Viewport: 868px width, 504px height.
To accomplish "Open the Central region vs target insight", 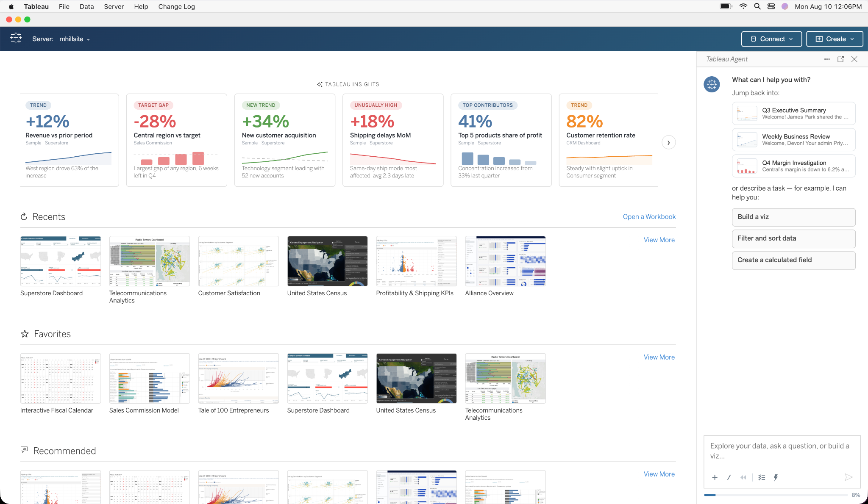I will coord(177,140).
